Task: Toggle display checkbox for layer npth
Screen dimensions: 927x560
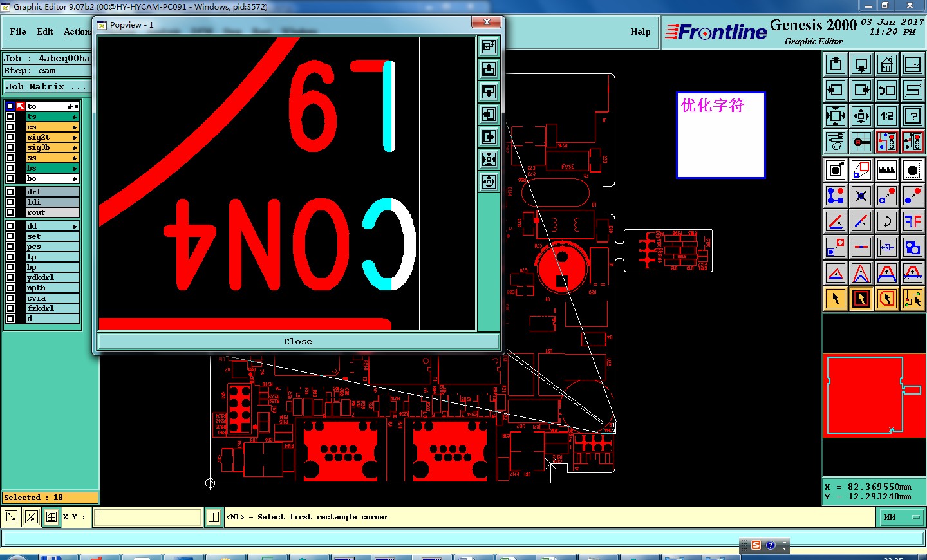Action: pos(10,288)
